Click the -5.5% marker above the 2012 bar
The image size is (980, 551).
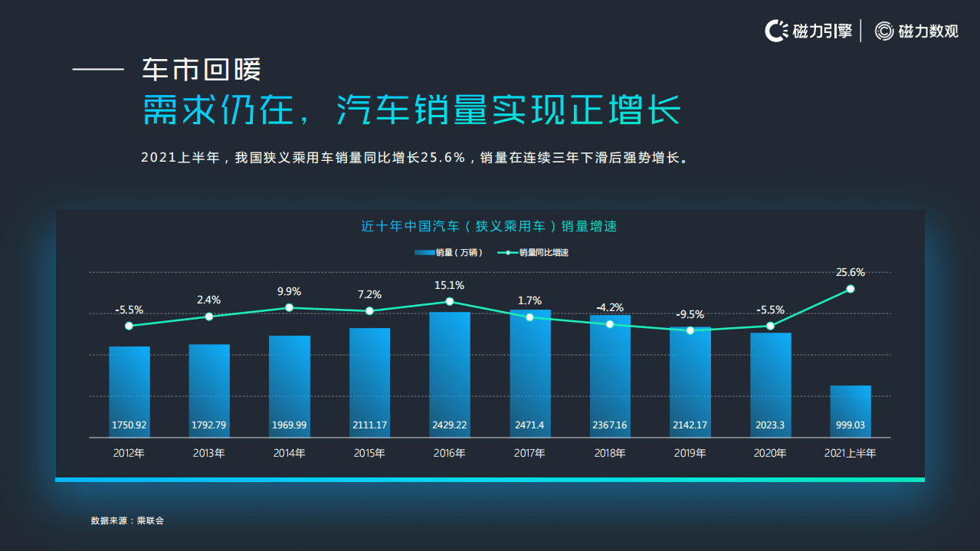[128, 326]
